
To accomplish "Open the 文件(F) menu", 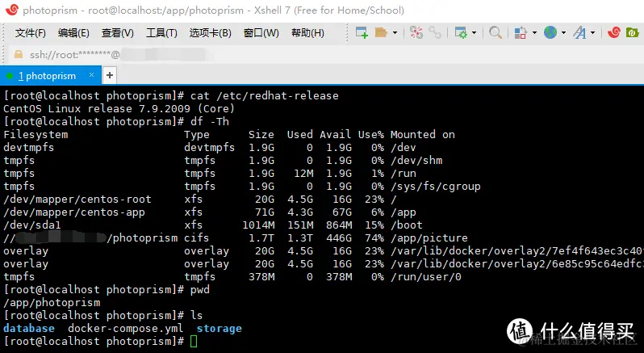I will tap(31, 33).
